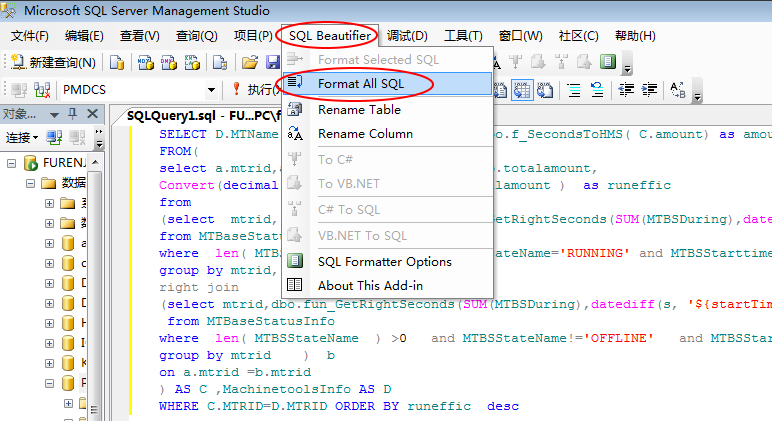The height and width of the screenshot is (421, 772).
Task: Expand the first folder under databases
Action: click(x=49, y=203)
